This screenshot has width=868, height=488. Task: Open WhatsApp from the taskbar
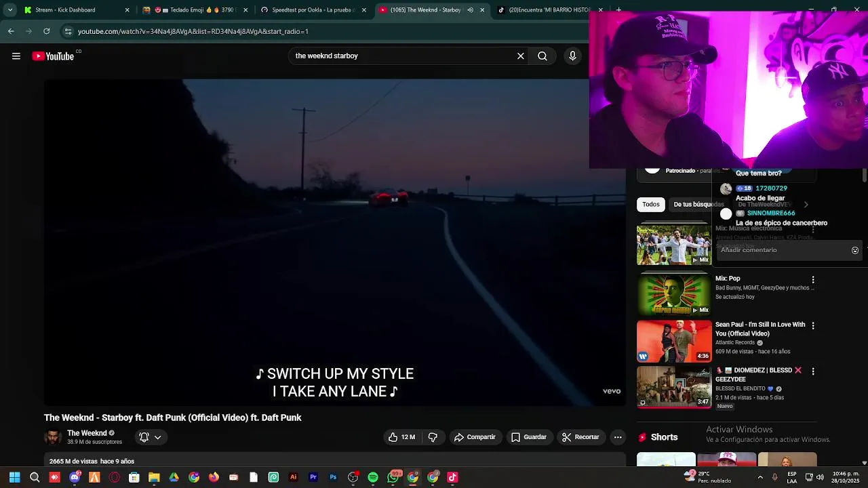click(393, 477)
